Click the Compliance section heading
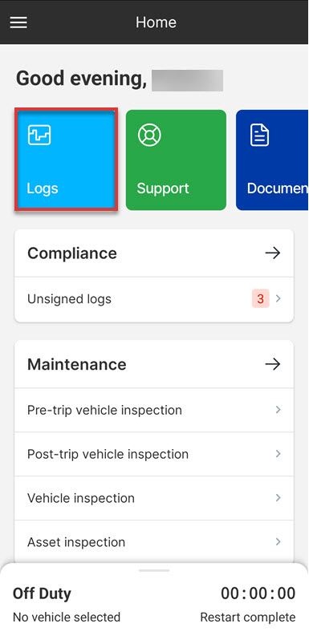The image size is (309, 644). click(x=72, y=253)
